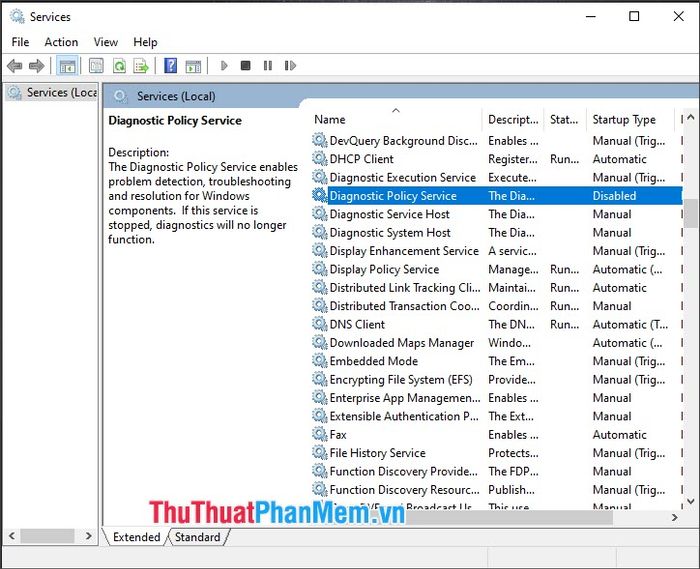Switch to the Standard tab
Viewport: 700px width, 569px height.
(x=197, y=537)
